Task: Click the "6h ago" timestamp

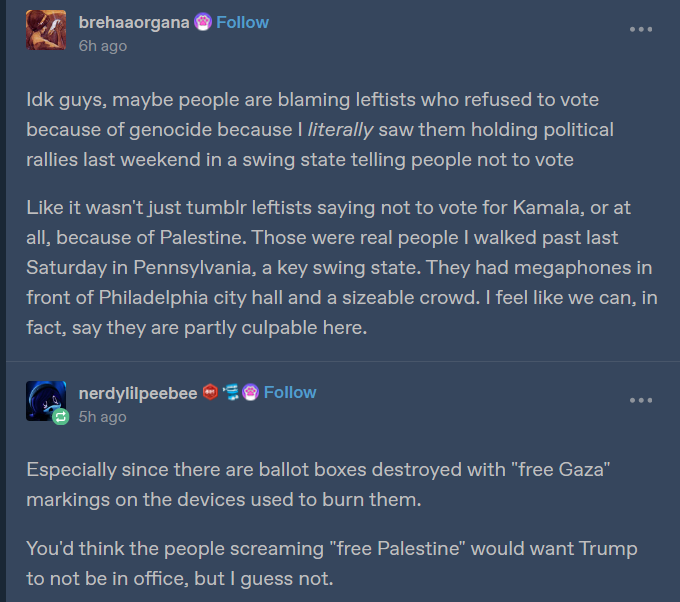Action: [102, 45]
